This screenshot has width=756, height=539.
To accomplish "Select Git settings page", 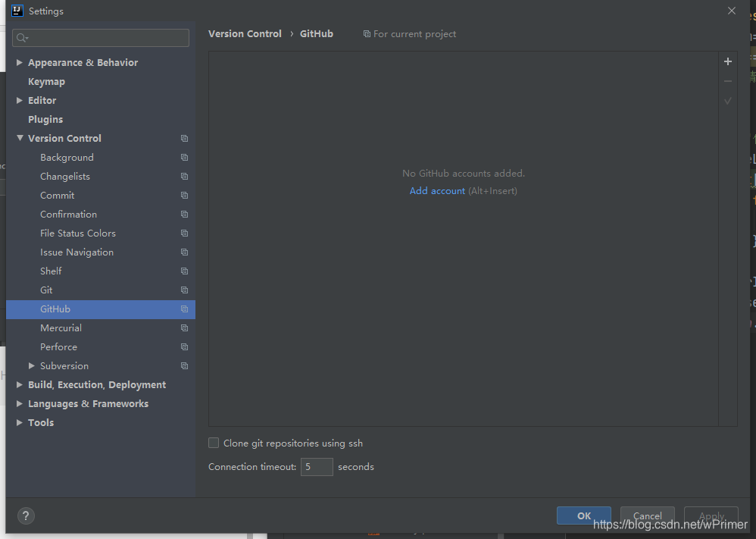I will click(x=46, y=290).
